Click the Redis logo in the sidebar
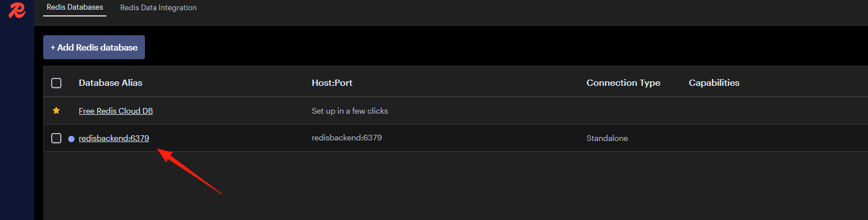The height and width of the screenshot is (220, 868). click(x=17, y=10)
